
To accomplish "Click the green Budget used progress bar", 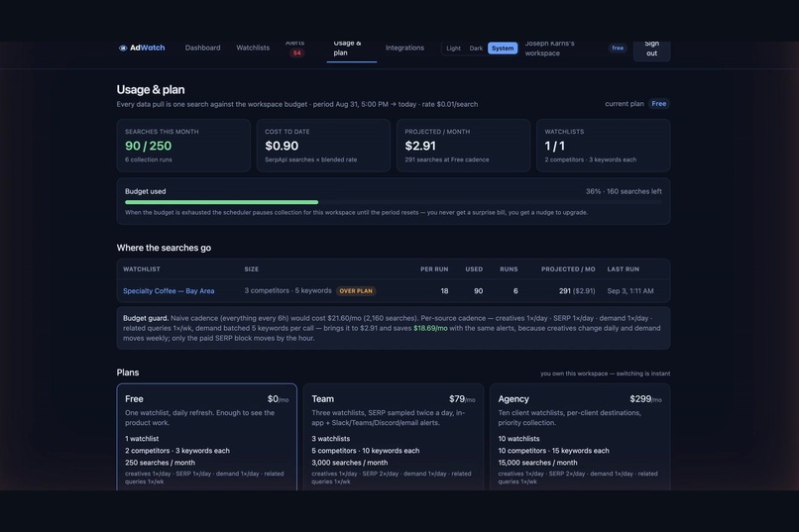I will tap(222, 202).
